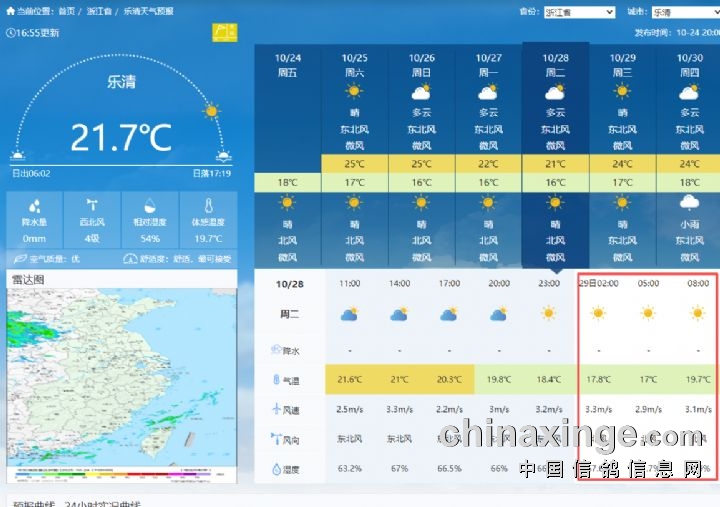This screenshot has width=720, height=507.
Task: Click the 首页 breadcrumb link
Action: pos(66,11)
